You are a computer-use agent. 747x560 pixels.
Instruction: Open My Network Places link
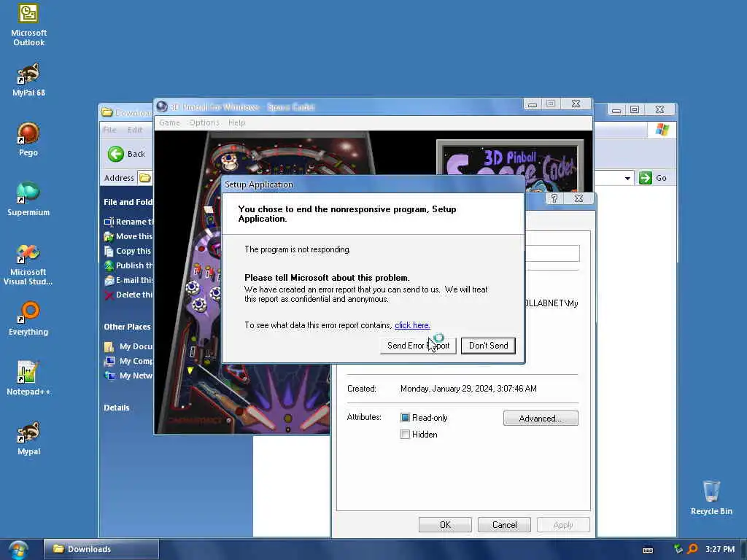point(136,376)
